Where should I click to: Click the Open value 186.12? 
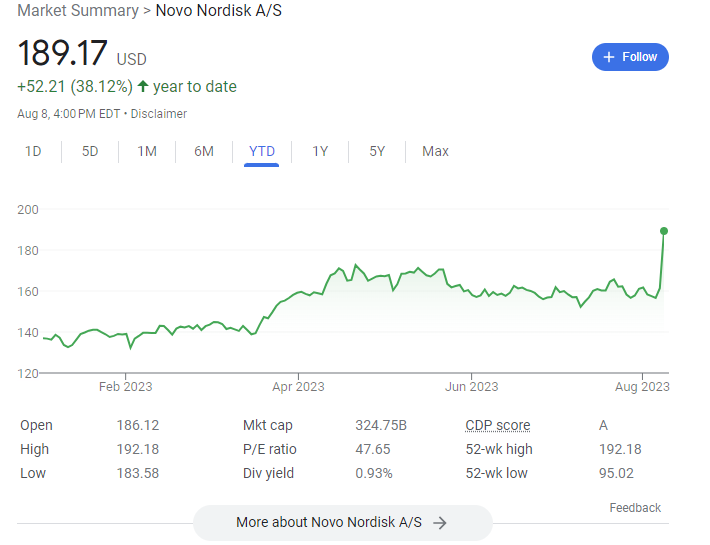click(x=138, y=425)
